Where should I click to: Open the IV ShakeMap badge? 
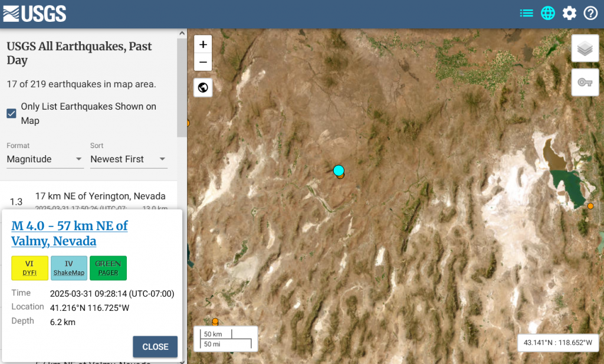click(x=69, y=268)
